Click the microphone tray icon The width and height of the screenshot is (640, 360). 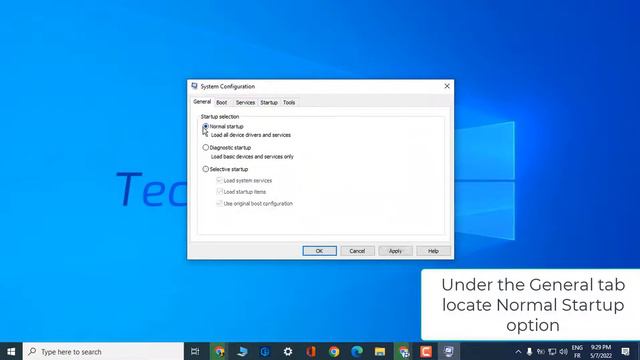pyautogui.click(x=529, y=351)
